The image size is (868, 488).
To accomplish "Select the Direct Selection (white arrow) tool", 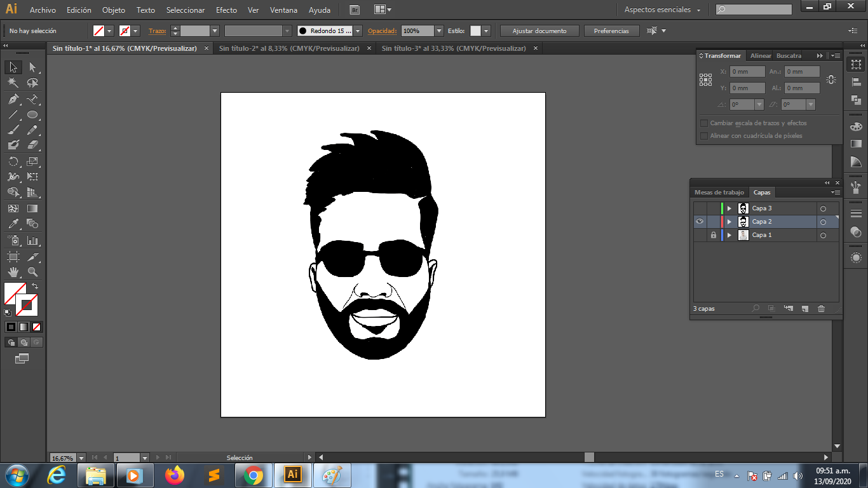I will point(32,67).
